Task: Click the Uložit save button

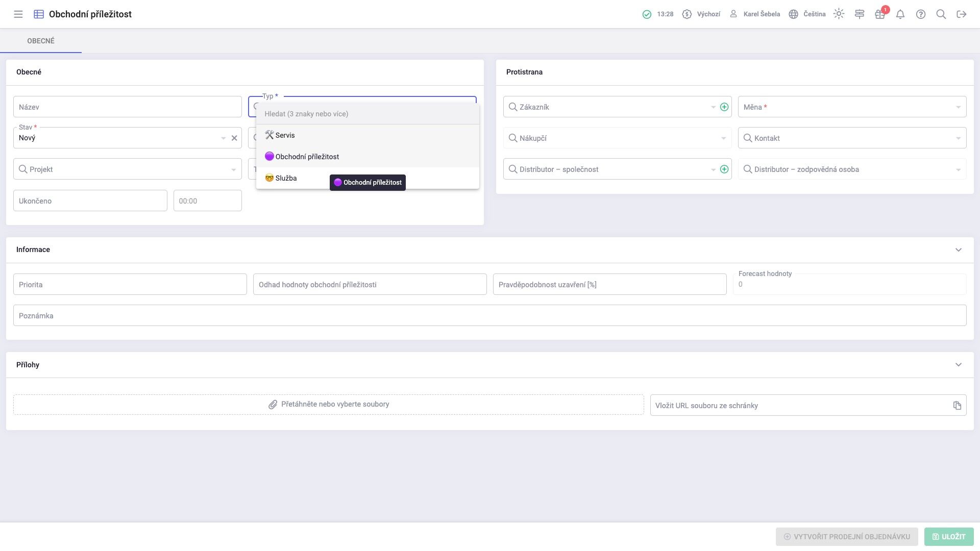Action: click(x=948, y=537)
